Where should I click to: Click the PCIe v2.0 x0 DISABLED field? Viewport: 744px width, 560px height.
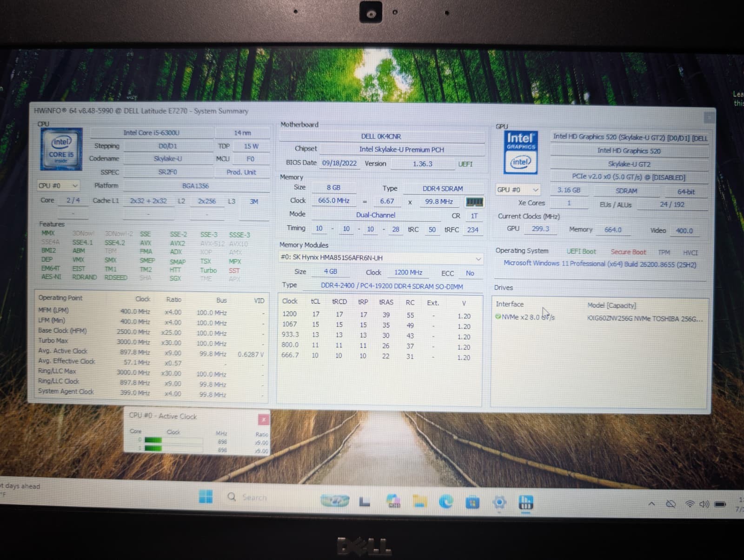pyautogui.click(x=629, y=177)
